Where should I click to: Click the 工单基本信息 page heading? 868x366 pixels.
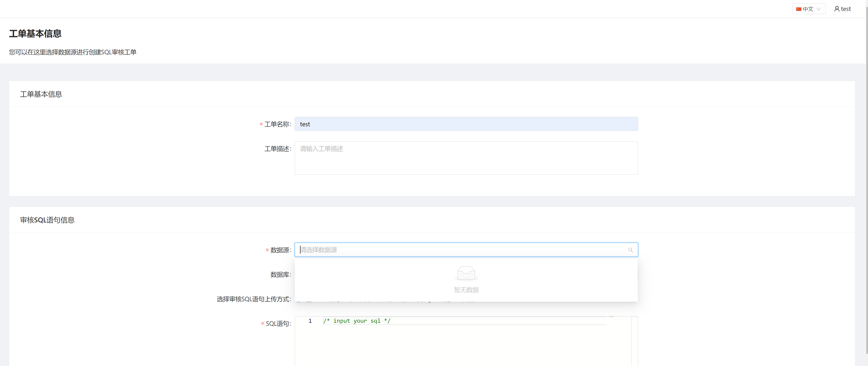tap(35, 34)
